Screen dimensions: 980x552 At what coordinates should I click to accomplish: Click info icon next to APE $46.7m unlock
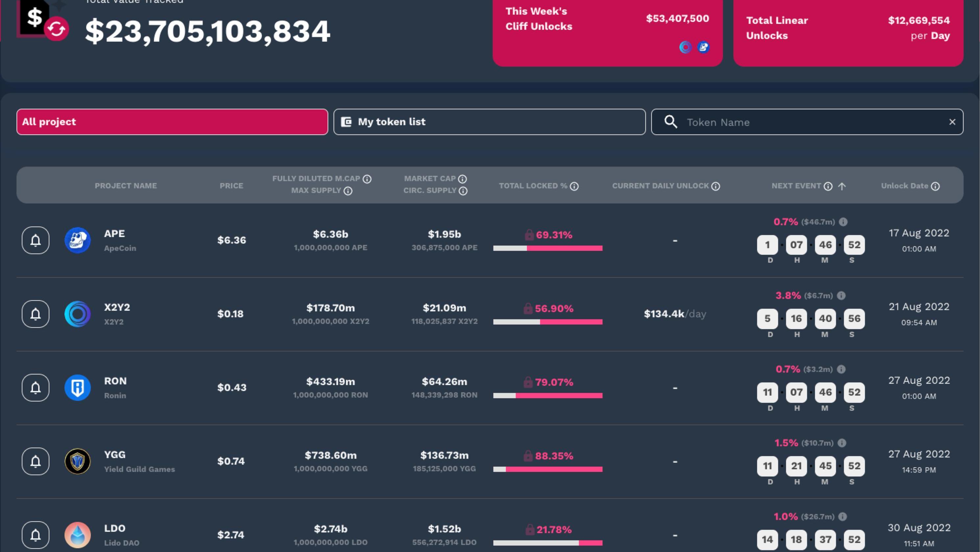point(843,222)
